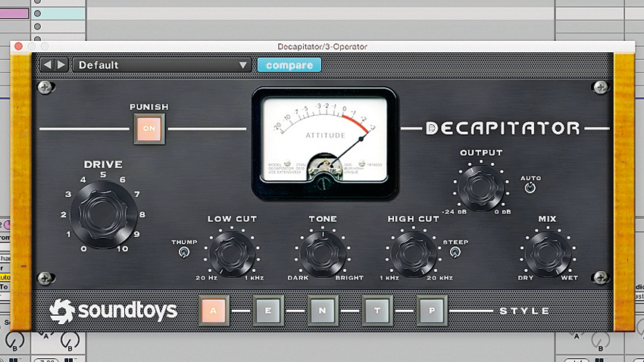Click the BRIGHT tone label

(349, 278)
